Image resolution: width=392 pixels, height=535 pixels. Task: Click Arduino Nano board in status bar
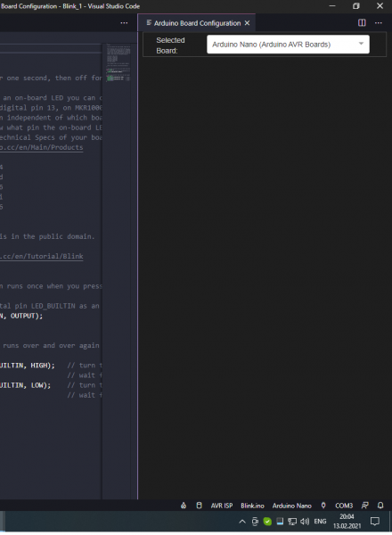pyautogui.click(x=292, y=506)
